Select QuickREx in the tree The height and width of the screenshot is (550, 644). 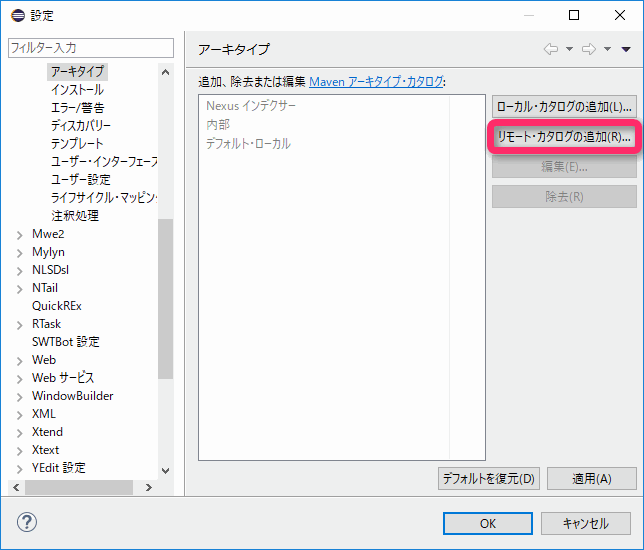click(57, 306)
